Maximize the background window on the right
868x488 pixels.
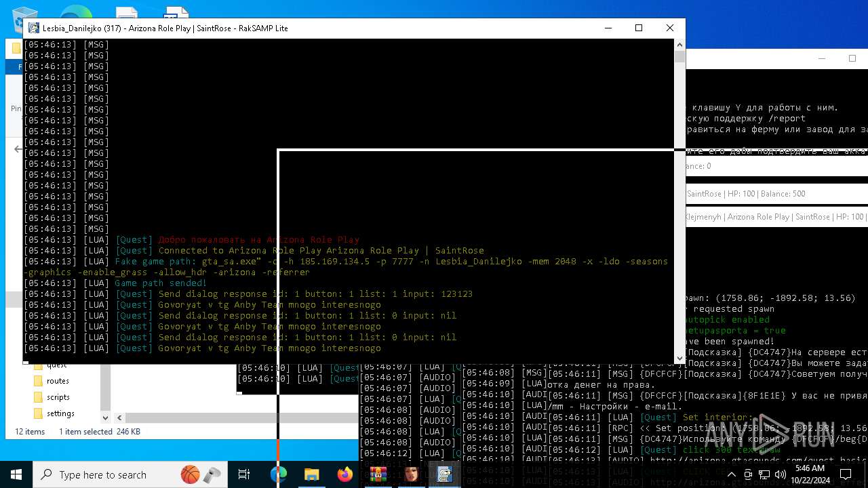(852, 58)
